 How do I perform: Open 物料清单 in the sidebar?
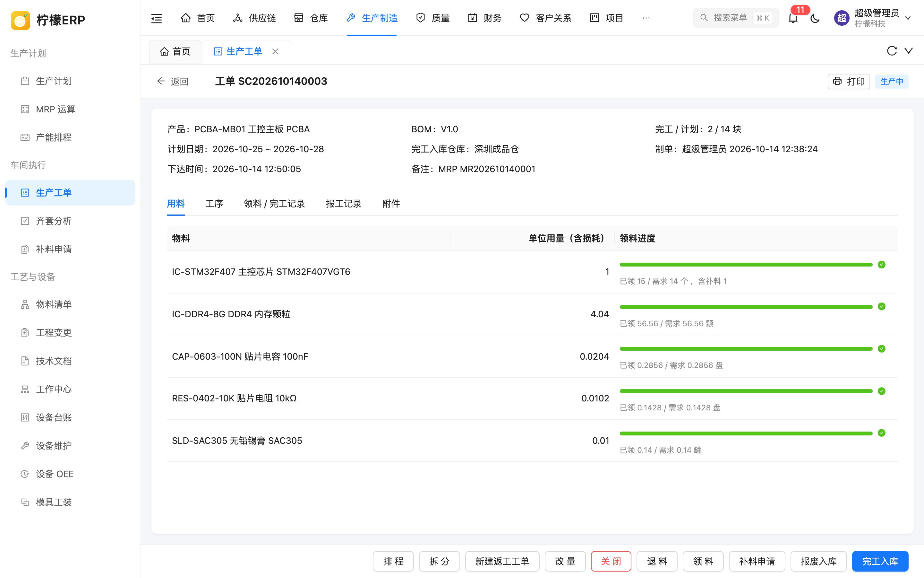pos(70,304)
